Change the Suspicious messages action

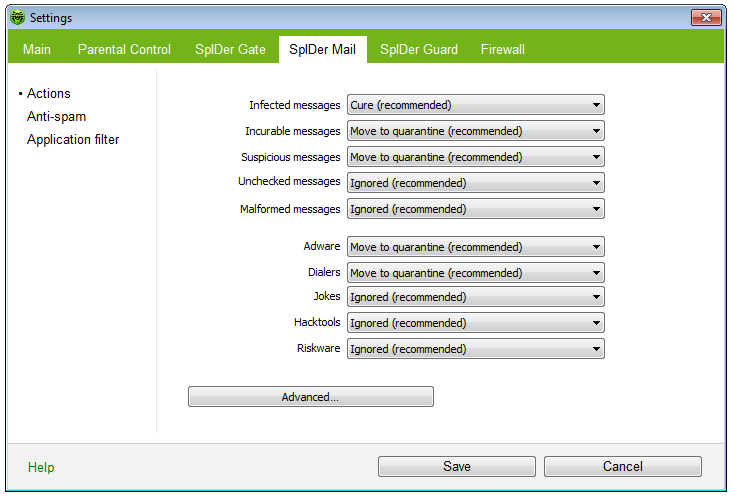[x=475, y=157]
